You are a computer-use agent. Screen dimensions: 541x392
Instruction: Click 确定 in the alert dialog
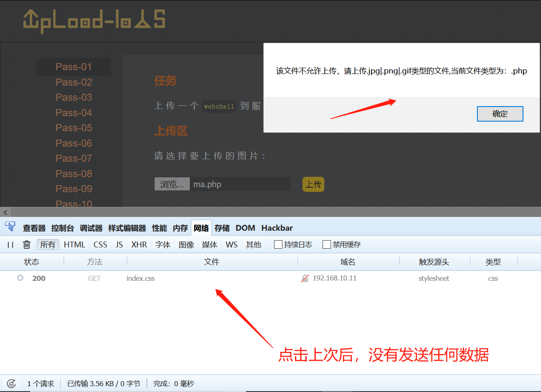[x=500, y=114]
